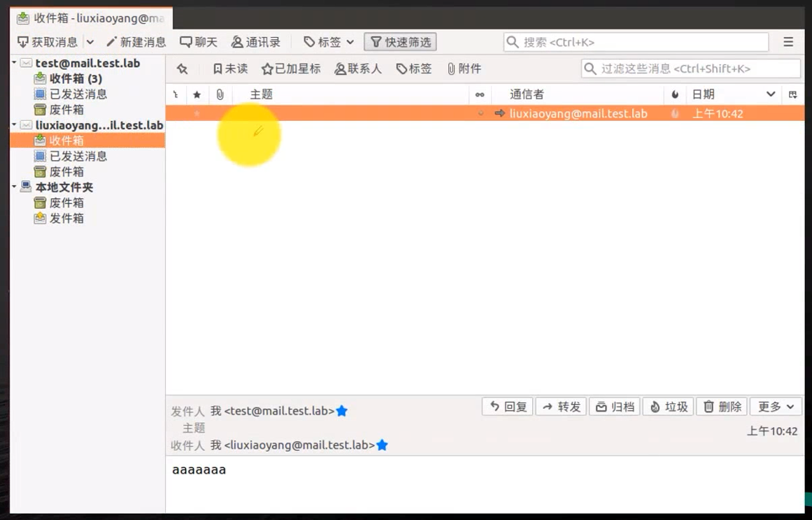Image resolution: width=812 pixels, height=520 pixels.
Task: Click the 过滤这些消息 filter input box
Action: [691, 68]
